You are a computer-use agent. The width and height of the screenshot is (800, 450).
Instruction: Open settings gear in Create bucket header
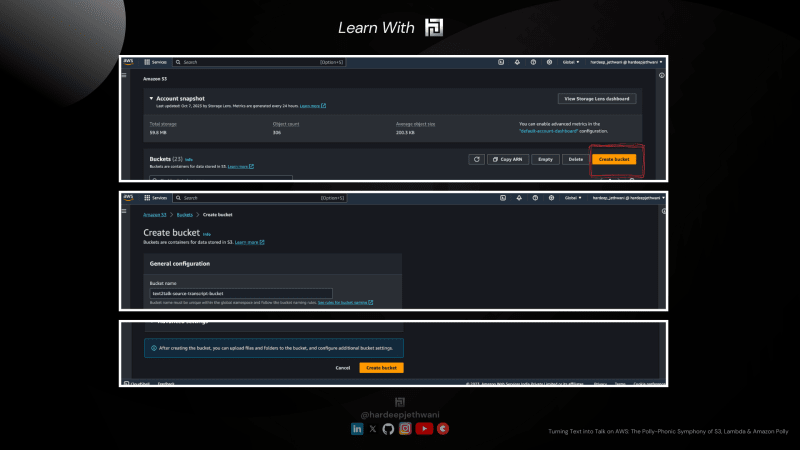(552, 198)
